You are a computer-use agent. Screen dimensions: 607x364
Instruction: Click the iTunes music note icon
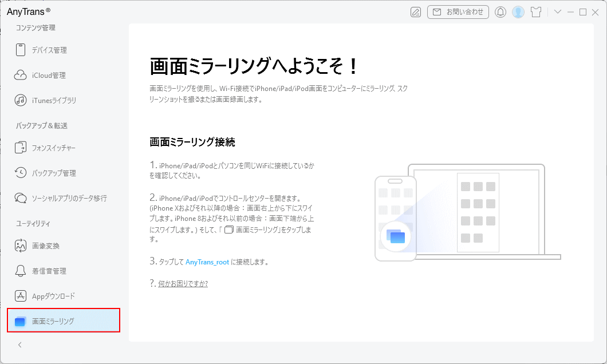tap(21, 100)
